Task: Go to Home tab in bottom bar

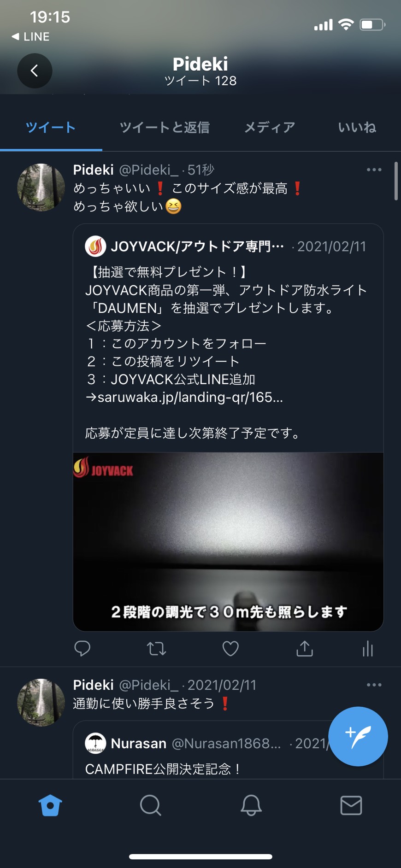Action: pos(50,805)
